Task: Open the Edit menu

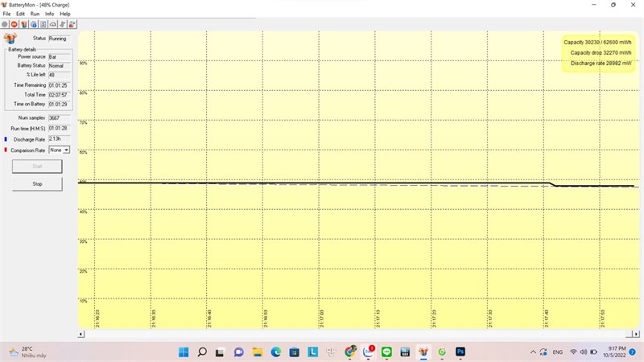Action: pos(21,14)
